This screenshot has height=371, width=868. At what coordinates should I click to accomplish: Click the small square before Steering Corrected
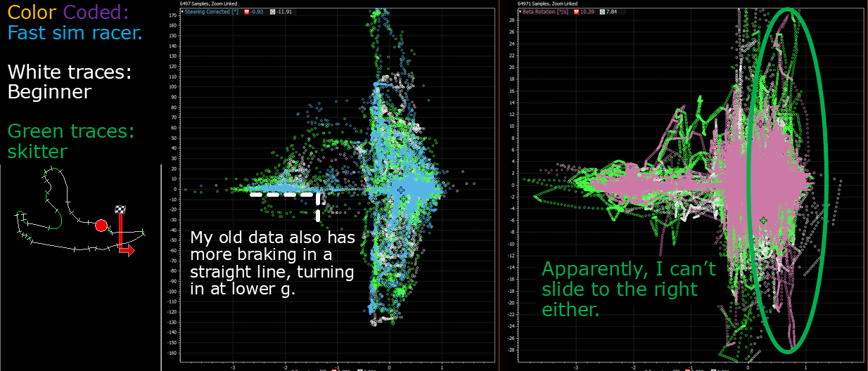[182, 12]
